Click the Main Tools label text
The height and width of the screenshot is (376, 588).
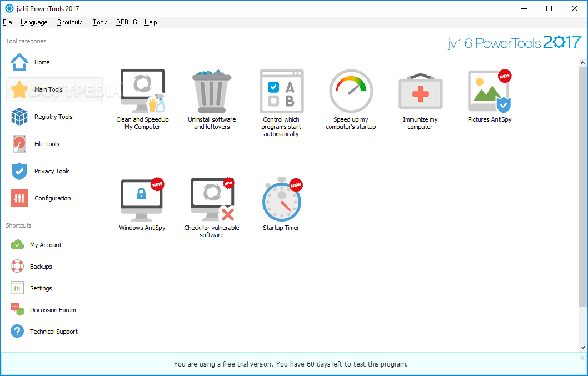[x=48, y=89]
